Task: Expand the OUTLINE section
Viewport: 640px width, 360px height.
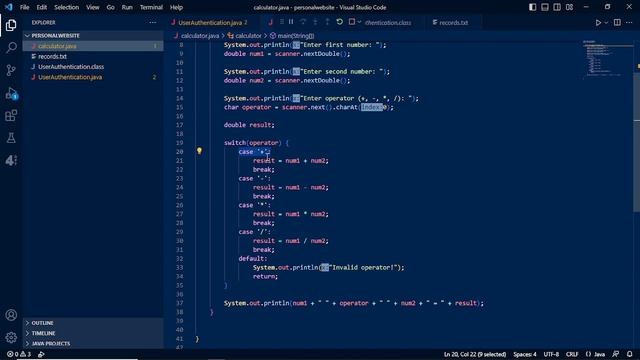Action: tap(93, 323)
